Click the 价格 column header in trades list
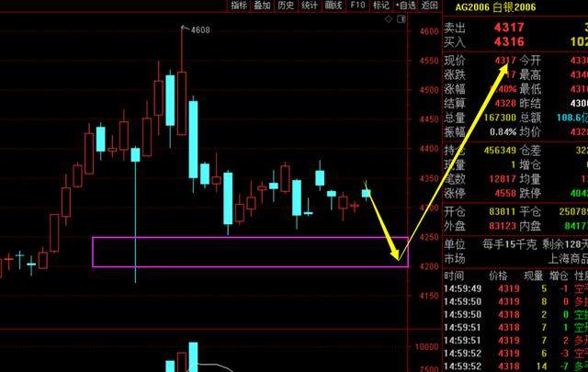 point(498,276)
